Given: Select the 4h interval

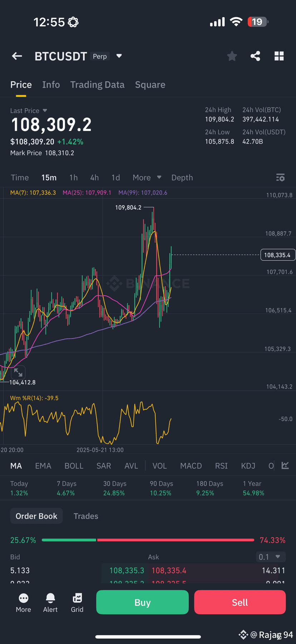Looking at the screenshot, I should click(94, 177).
